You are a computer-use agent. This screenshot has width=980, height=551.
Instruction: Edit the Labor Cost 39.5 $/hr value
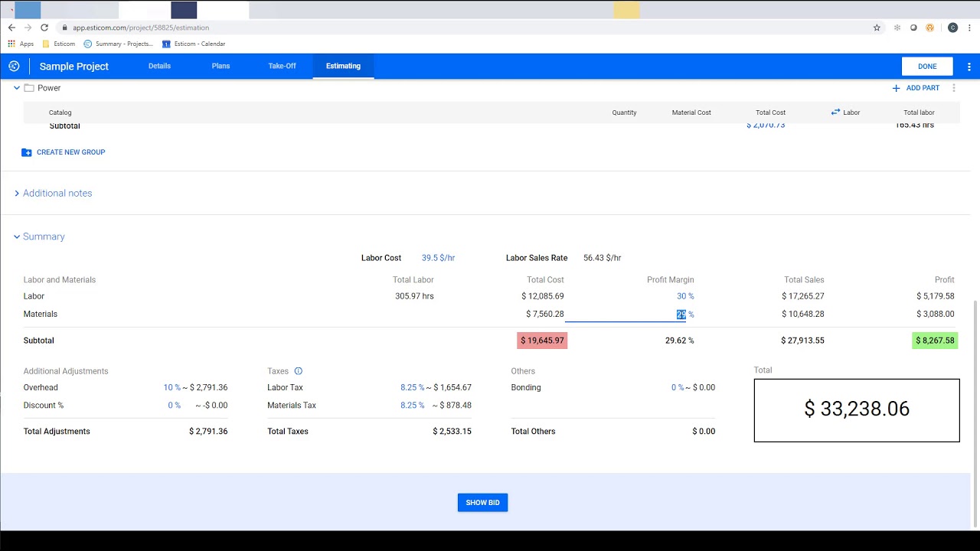(x=438, y=258)
